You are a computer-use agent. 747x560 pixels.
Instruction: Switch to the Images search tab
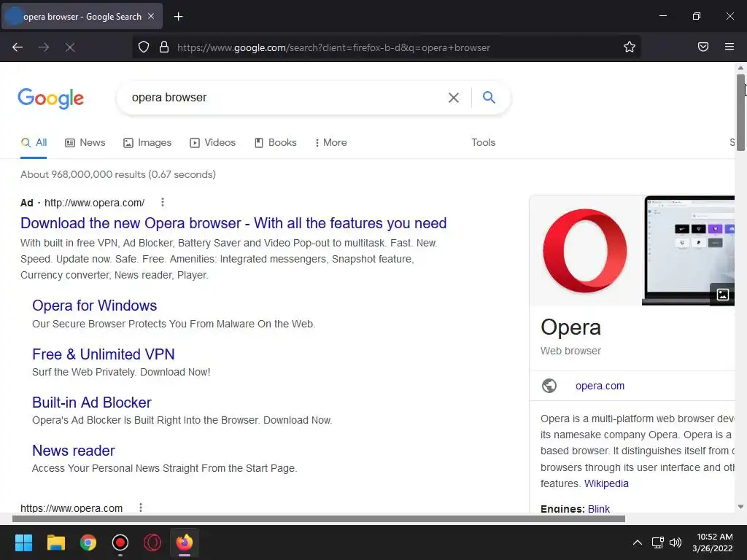click(147, 142)
